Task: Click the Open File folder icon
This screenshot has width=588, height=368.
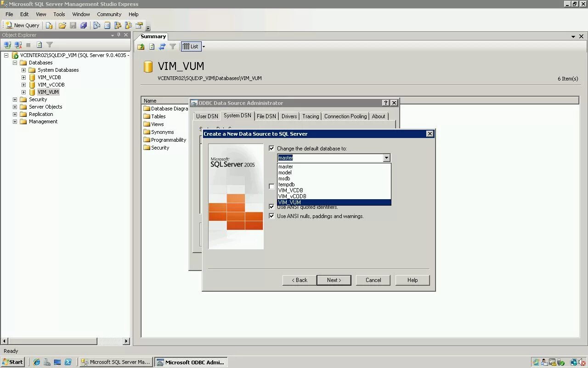Action: coord(62,25)
